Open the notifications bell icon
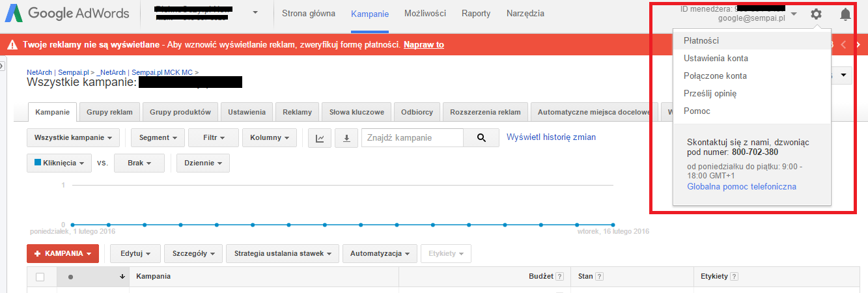 [x=845, y=14]
